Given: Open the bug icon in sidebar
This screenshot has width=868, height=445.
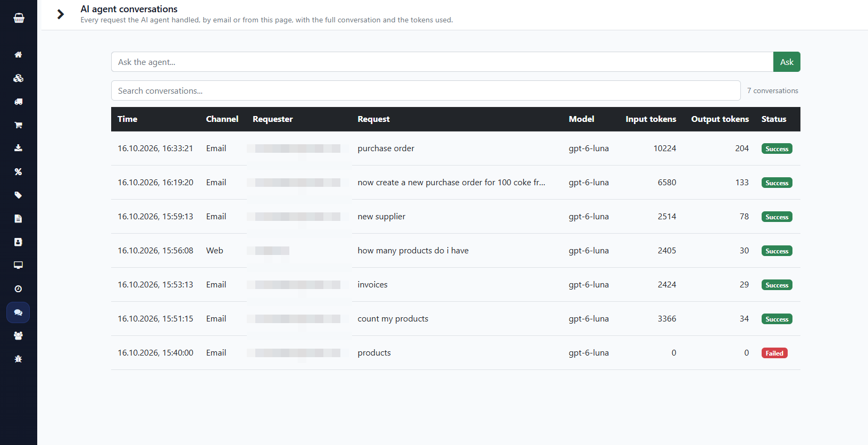Looking at the screenshot, I should point(18,359).
